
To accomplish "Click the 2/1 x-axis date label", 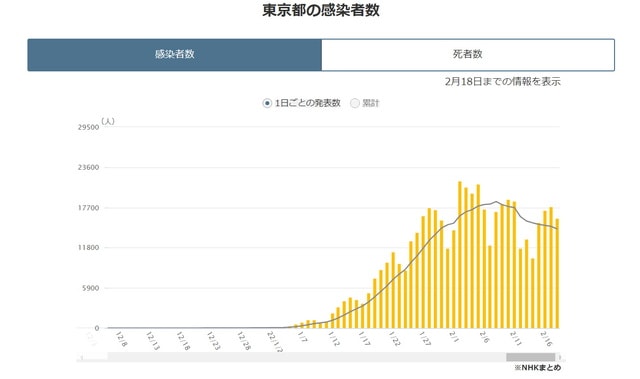I will 454,337.
